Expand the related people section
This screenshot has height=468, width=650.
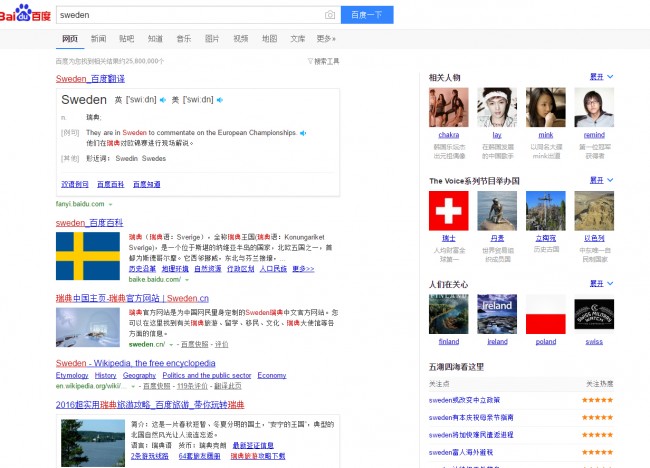601,77
